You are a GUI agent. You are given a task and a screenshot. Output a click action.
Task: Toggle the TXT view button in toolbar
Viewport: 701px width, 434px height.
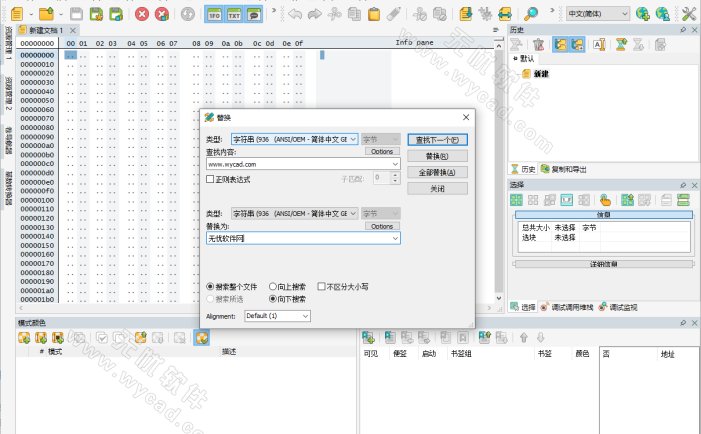click(234, 15)
